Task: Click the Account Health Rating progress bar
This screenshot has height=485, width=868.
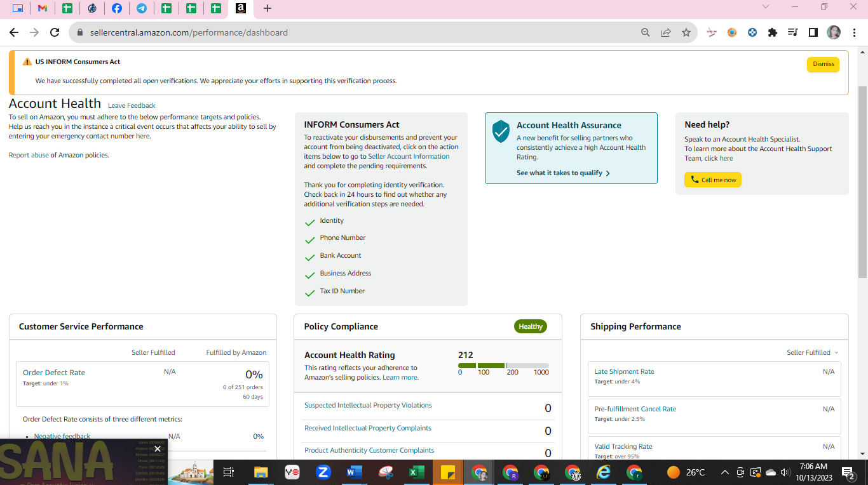Action: tap(503, 366)
